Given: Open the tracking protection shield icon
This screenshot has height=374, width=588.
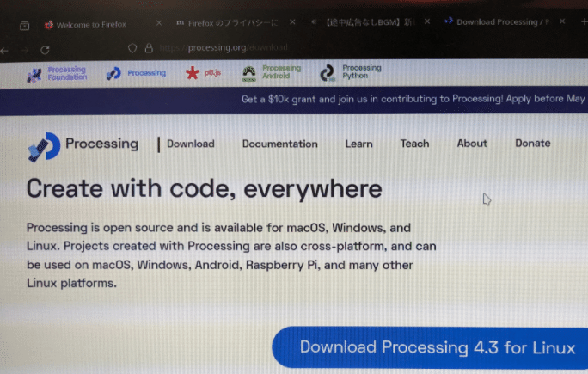Looking at the screenshot, I should (x=132, y=48).
